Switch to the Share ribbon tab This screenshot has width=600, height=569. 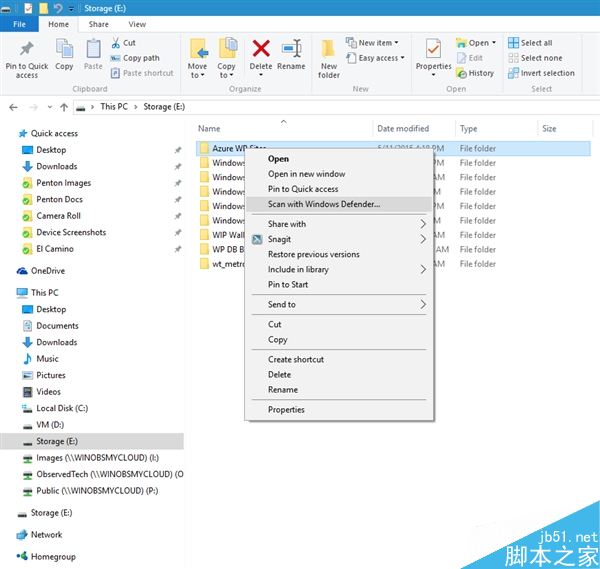(x=98, y=24)
